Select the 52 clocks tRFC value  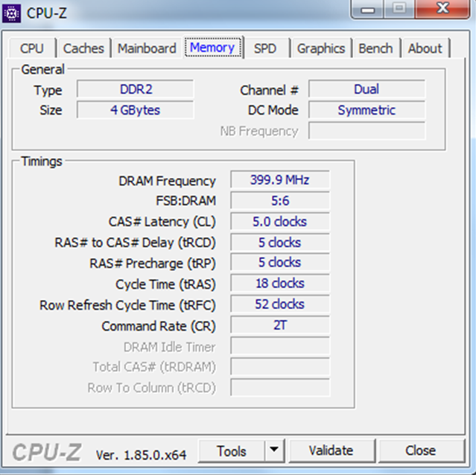pyautogui.click(x=280, y=305)
